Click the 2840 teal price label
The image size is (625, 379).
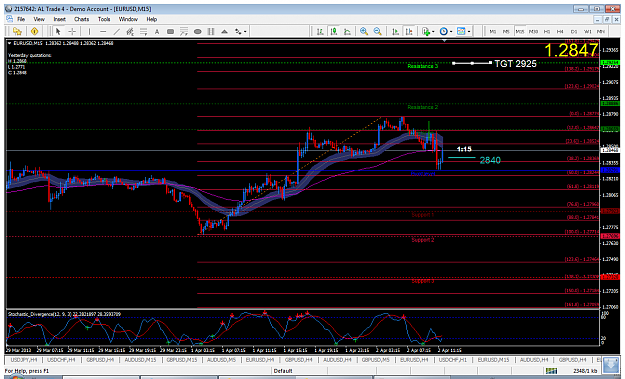490,160
